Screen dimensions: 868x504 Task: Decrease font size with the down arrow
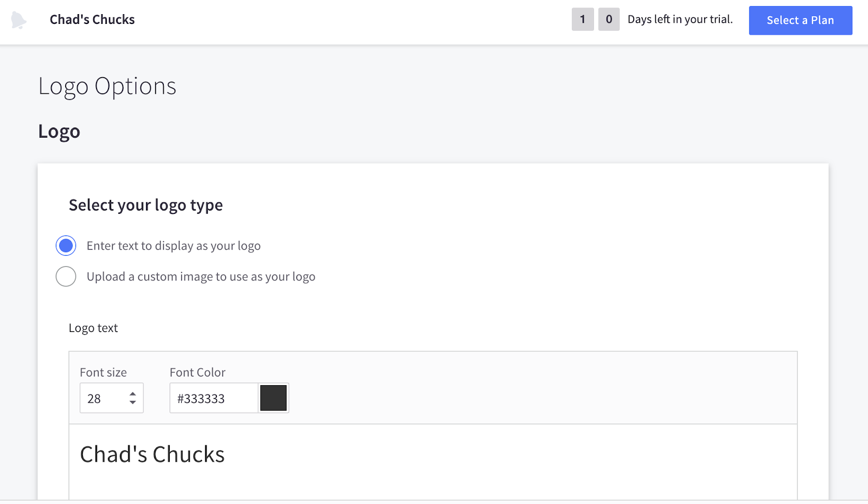point(132,403)
